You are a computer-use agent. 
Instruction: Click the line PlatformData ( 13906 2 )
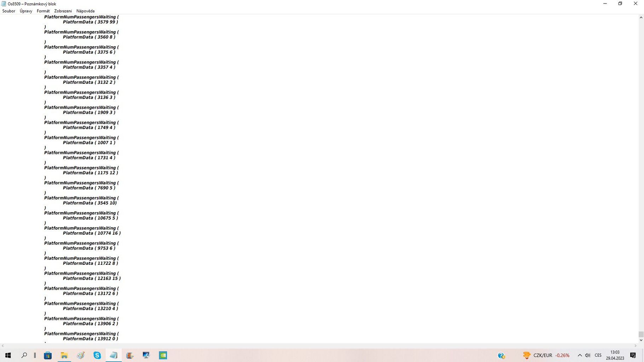click(91, 324)
